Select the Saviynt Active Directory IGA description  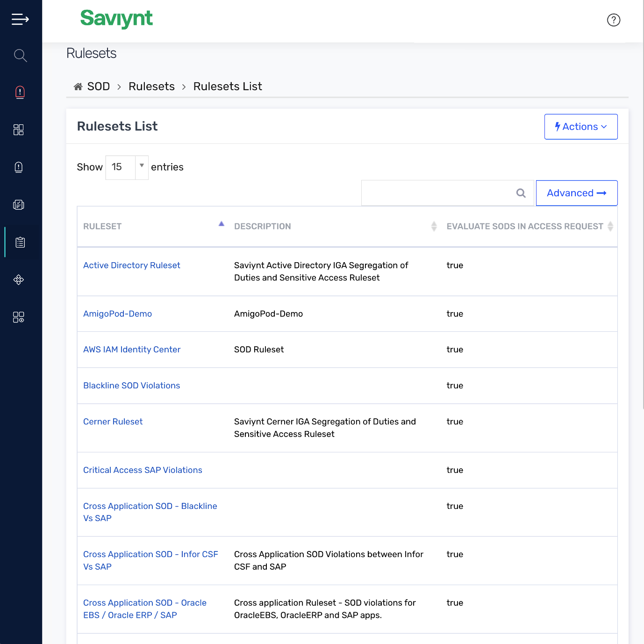click(x=321, y=272)
